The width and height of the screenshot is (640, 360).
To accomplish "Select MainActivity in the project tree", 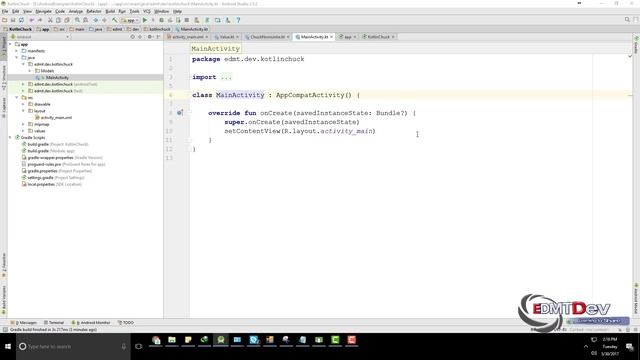I will click(58, 78).
